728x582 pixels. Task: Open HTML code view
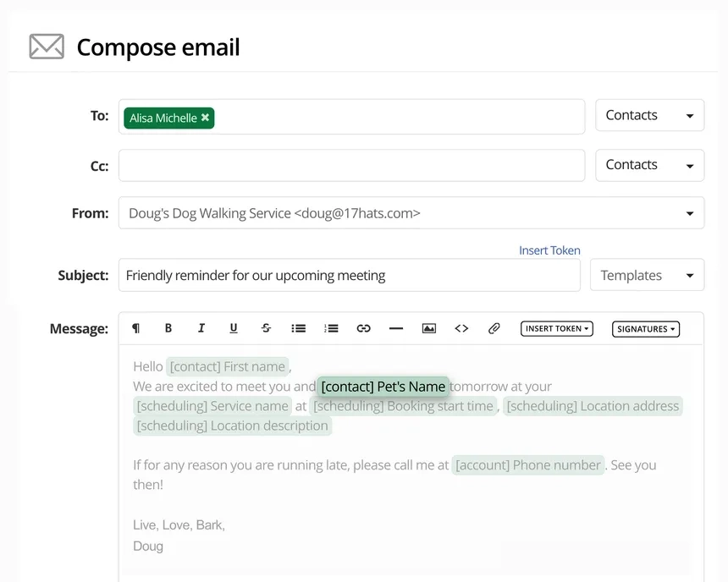[461, 328]
